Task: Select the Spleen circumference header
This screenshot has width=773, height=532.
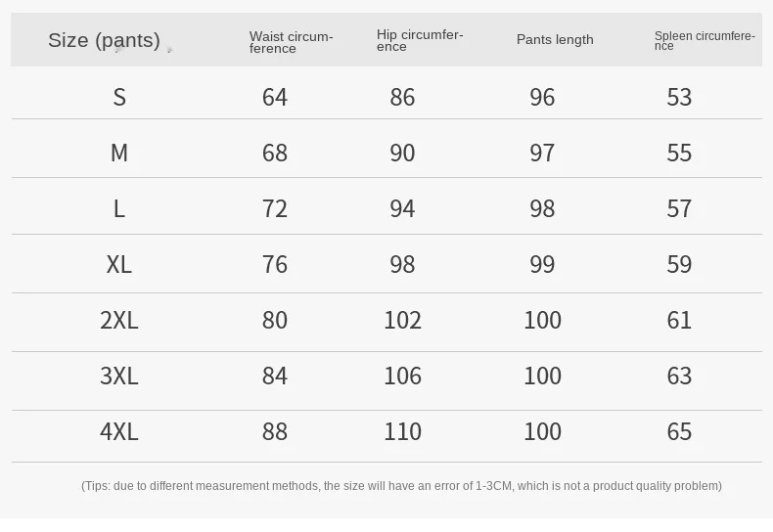Action: [705, 40]
